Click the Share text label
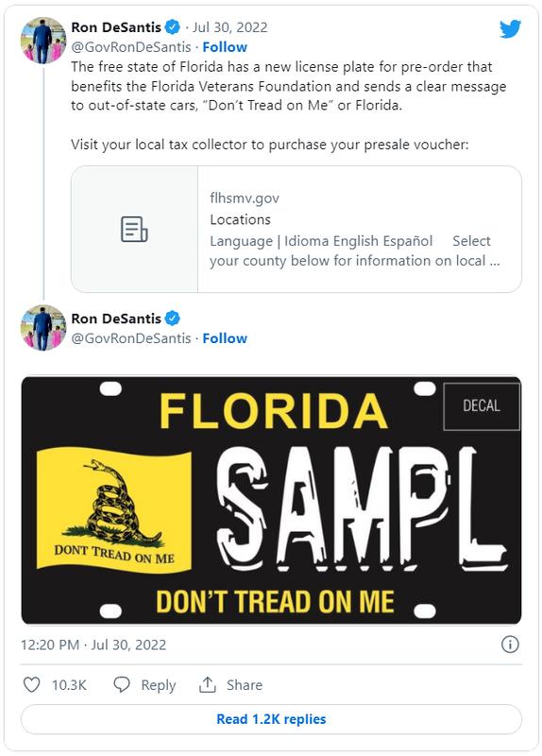The image size is (542, 756). (x=245, y=685)
